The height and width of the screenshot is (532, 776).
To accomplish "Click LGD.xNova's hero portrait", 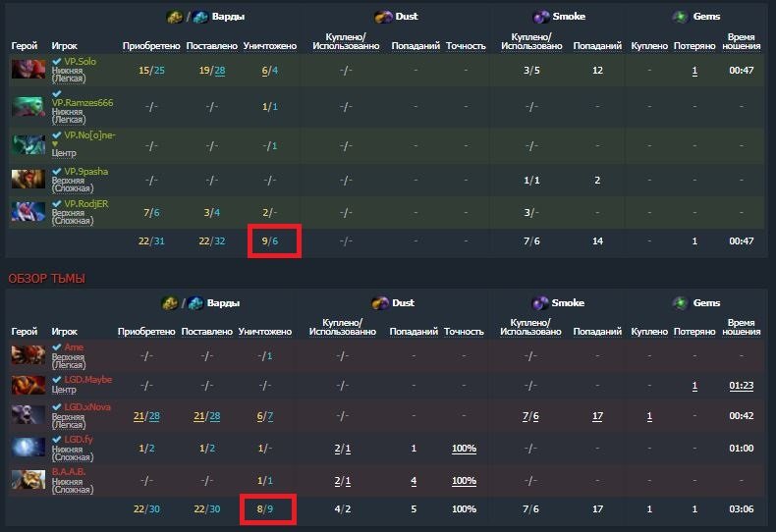I will point(28,415).
